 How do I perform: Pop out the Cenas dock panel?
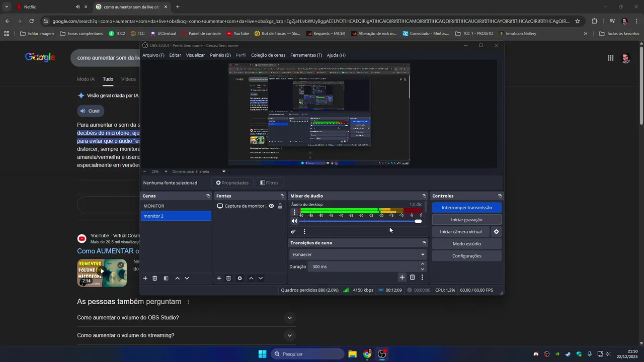coord(208,196)
